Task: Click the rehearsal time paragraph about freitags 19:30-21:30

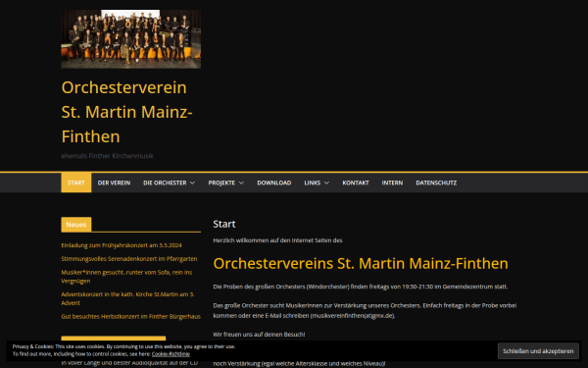Action: coord(361,287)
